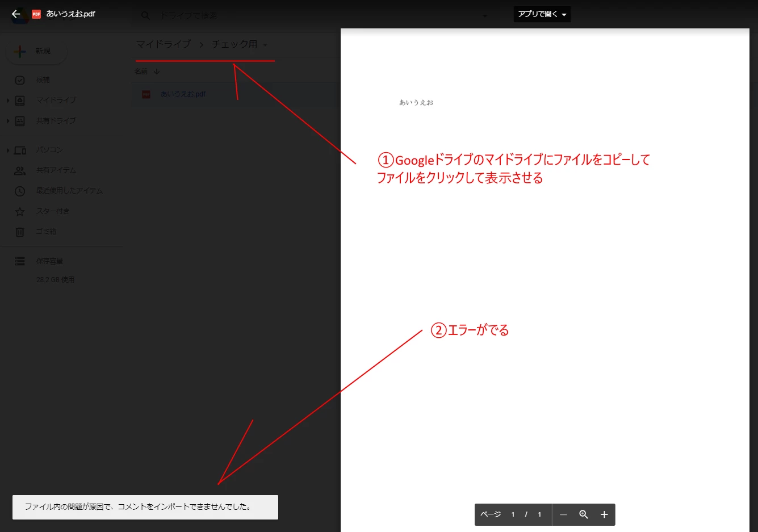Sort by the 名前 column header

[141, 72]
